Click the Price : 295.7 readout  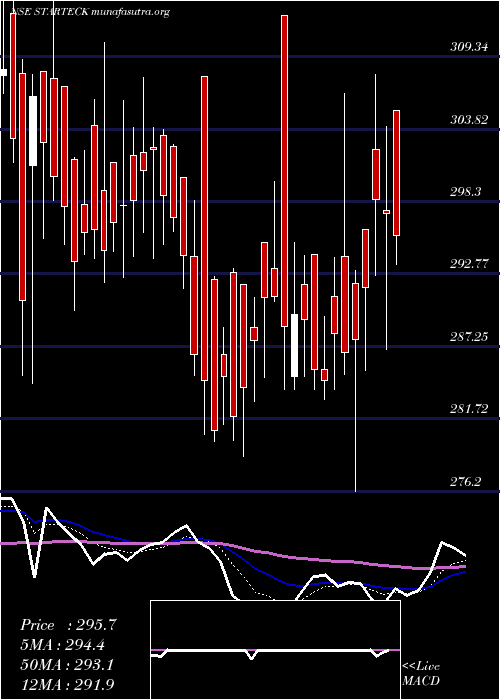[x=68, y=625]
